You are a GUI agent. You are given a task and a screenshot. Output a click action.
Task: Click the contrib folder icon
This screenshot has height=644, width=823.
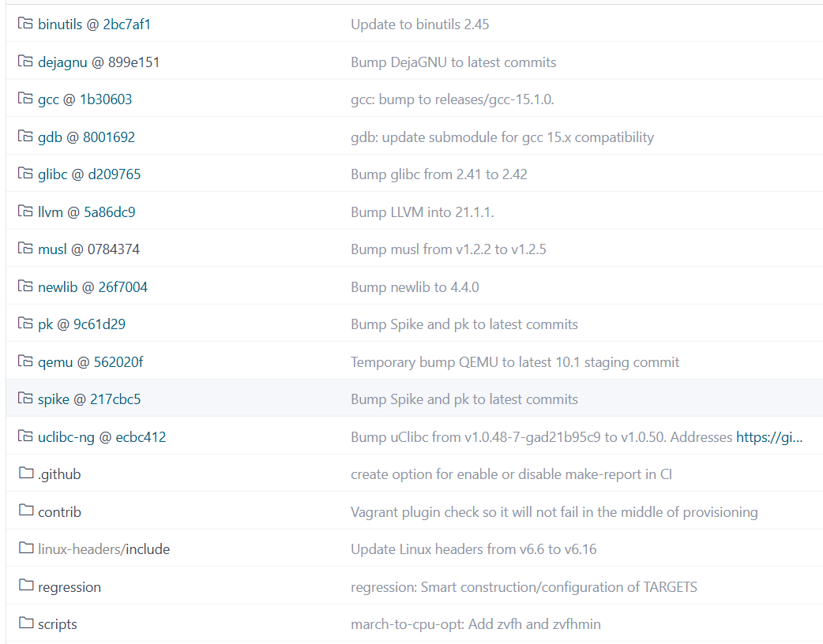coord(26,511)
